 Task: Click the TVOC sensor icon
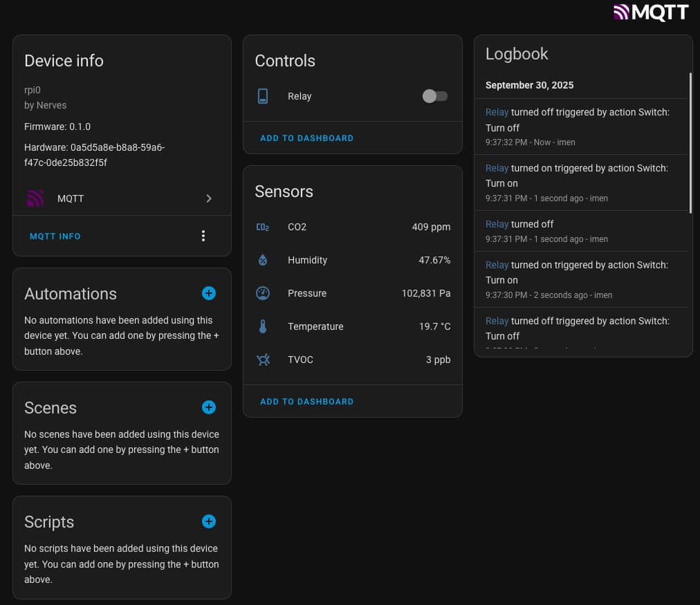(x=263, y=360)
